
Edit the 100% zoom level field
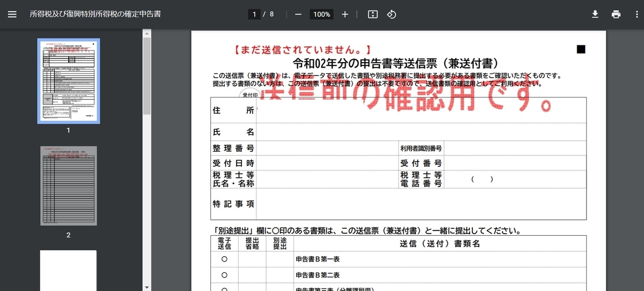click(x=322, y=14)
